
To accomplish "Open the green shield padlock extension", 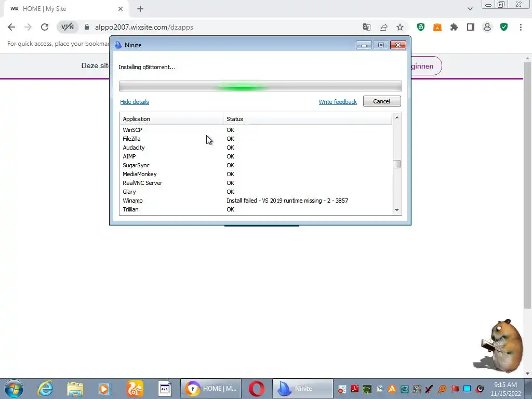I will (421, 27).
